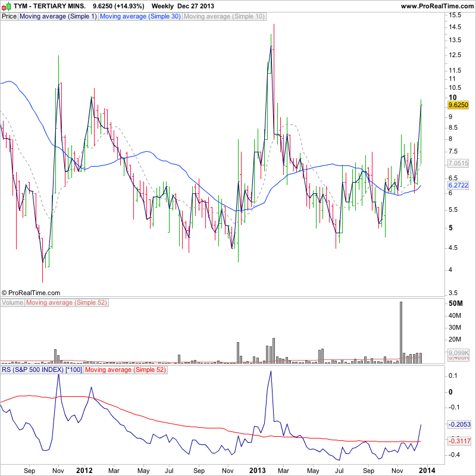The image size is (476, 476).
Task: Click the yellow 9.6250 current price tag
Action: 458,105
